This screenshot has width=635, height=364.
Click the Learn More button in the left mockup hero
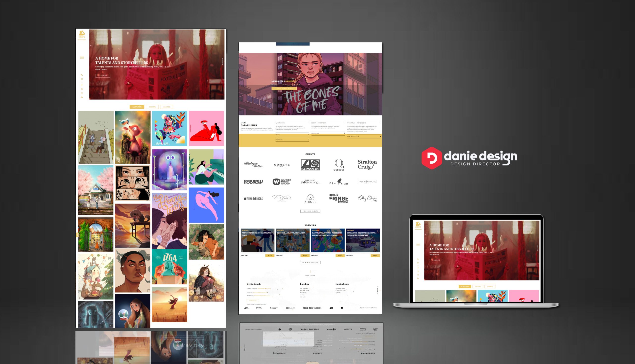pos(103,76)
